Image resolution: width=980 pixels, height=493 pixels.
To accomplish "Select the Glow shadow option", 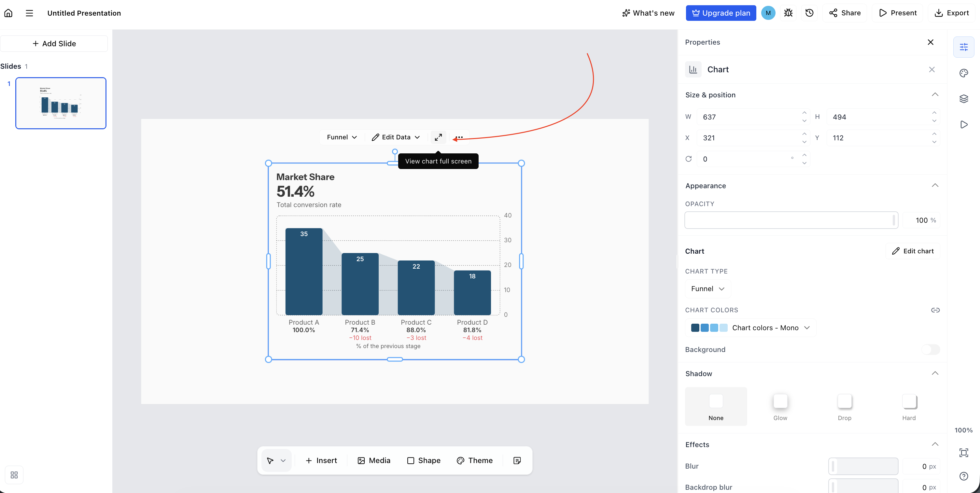I will 780,407.
